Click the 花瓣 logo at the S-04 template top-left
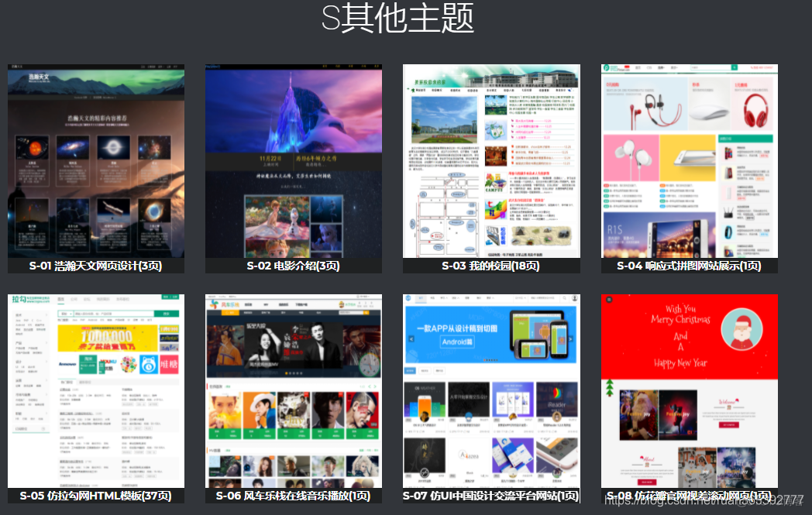Screen dimensions: 812x515 (606, 67)
